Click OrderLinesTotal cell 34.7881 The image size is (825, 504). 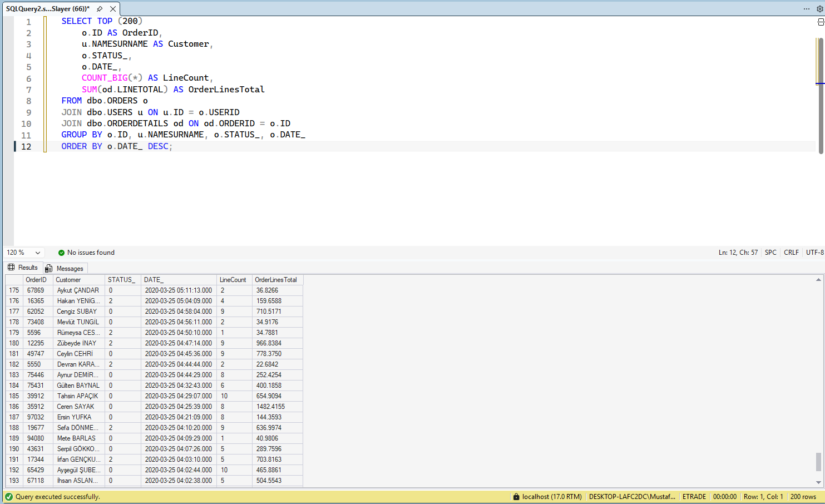tap(278, 333)
